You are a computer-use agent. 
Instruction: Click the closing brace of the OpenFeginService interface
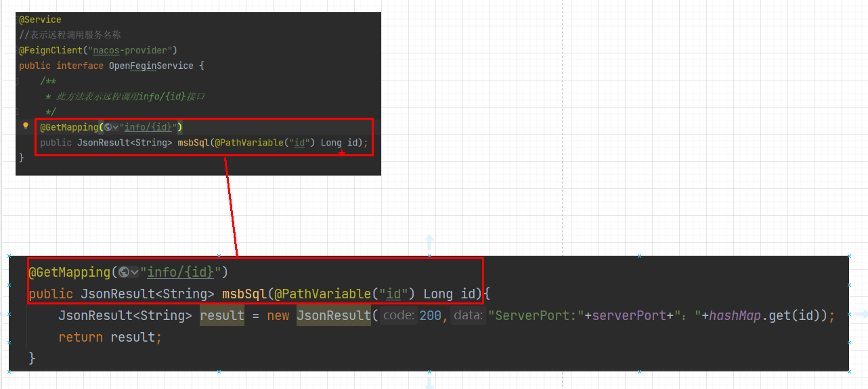(x=21, y=158)
